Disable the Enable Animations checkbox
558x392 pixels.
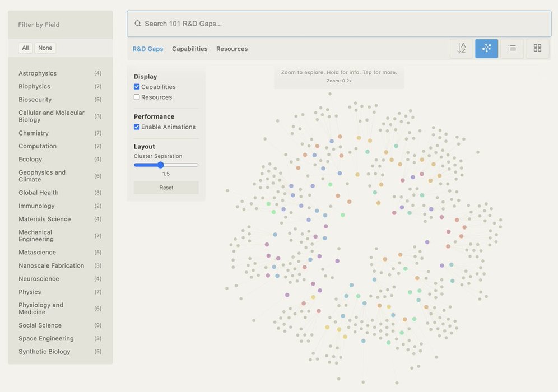[137, 127]
